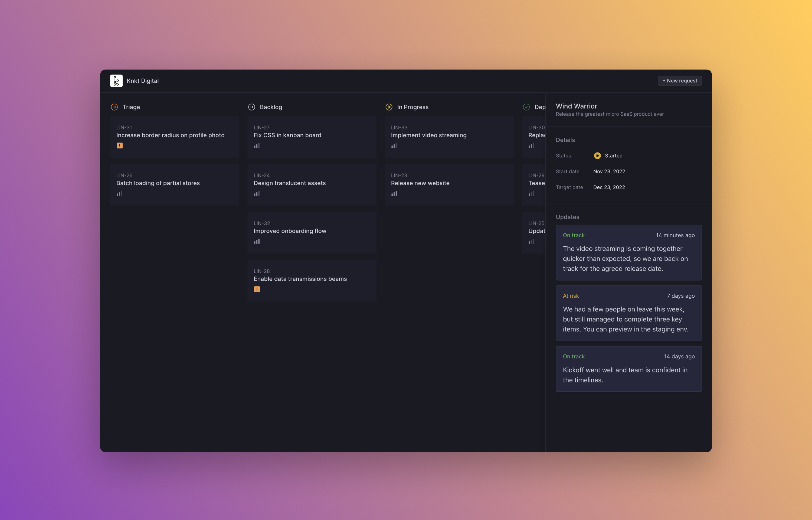Click urgent priority icon on LIN-28 card

point(257,289)
